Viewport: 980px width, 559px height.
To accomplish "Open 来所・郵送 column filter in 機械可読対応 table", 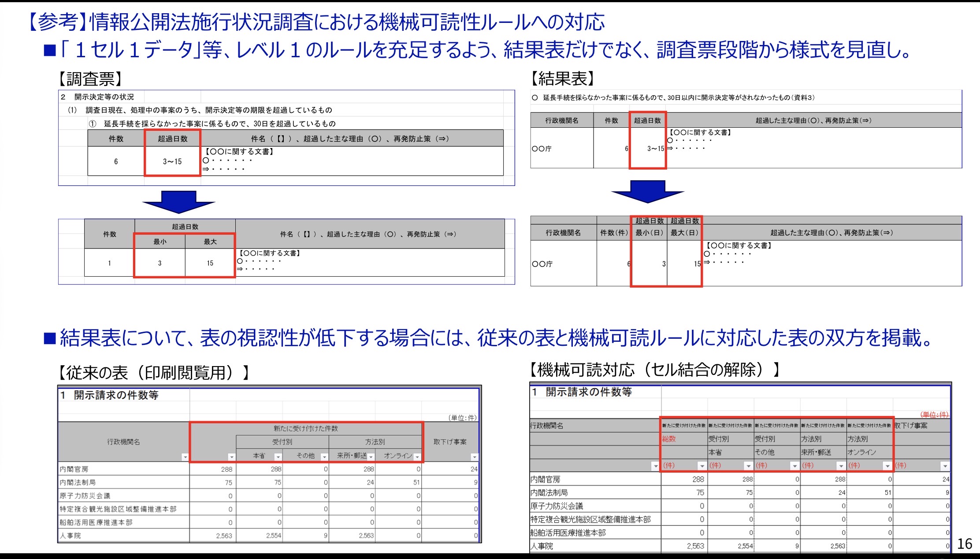I will pos(841,466).
